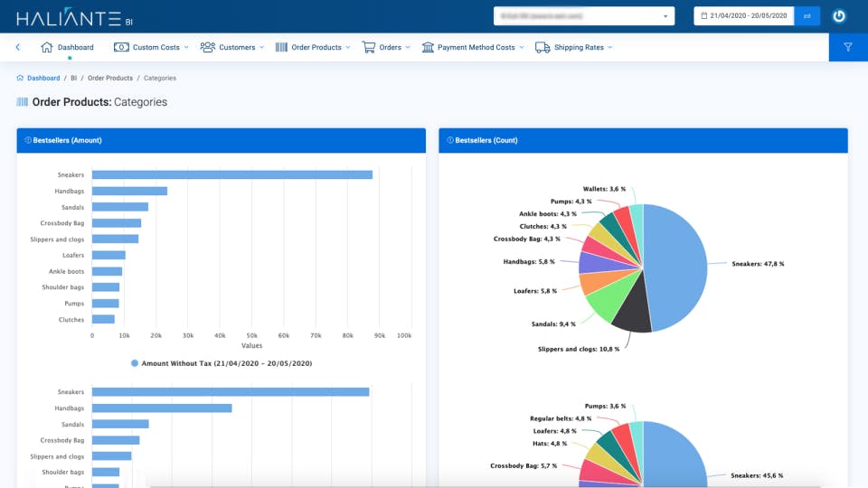
Task: Click the compare dates button beside date range
Action: click(x=807, y=16)
